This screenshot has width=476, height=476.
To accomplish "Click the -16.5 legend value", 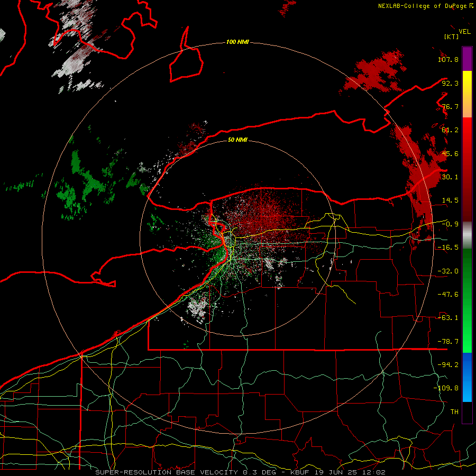I will pyautogui.click(x=448, y=248).
